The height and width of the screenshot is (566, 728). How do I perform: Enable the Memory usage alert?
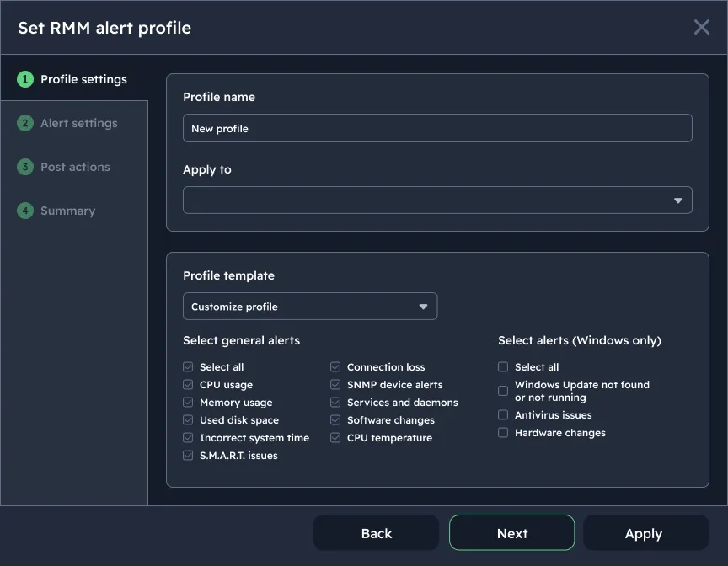pyautogui.click(x=187, y=402)
